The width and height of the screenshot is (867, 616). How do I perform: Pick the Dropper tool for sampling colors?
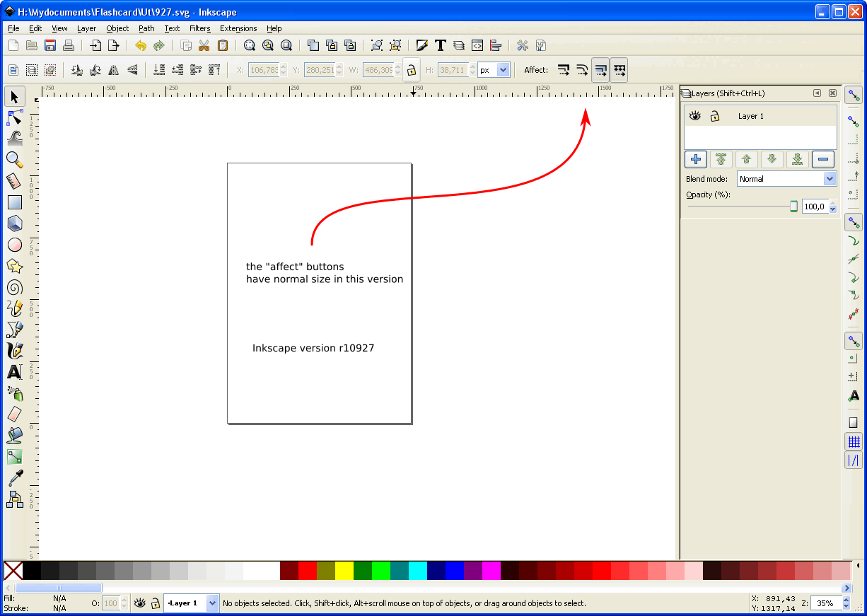pos(14,477)
